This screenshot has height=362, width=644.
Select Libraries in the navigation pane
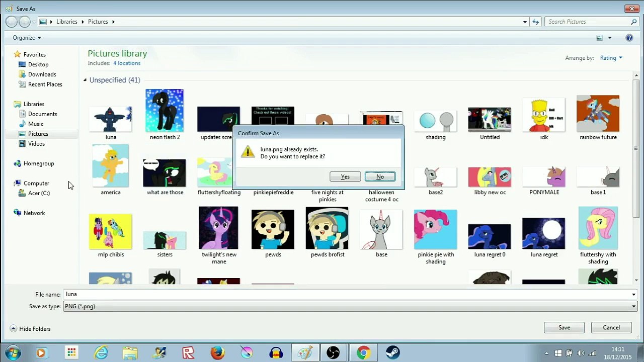29,104
